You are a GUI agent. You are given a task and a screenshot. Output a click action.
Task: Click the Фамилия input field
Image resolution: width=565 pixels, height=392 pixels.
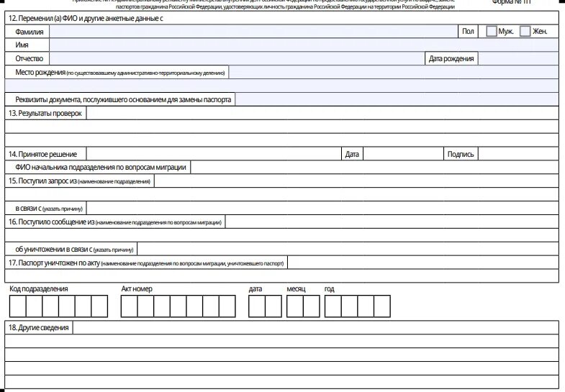(x=253, y=32)
